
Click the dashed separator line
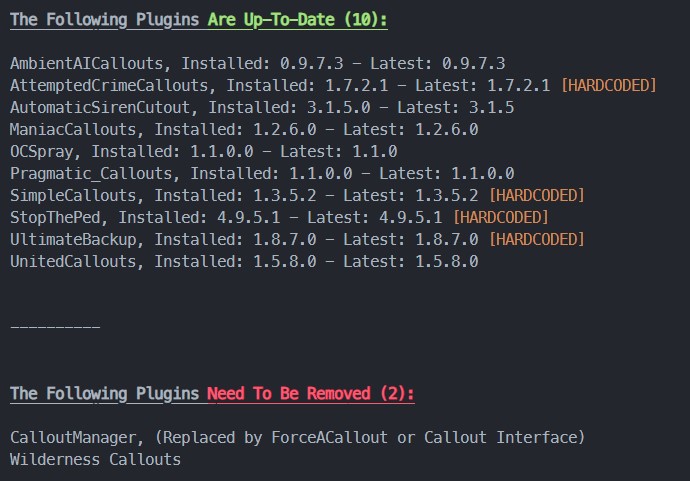point(55,327)
